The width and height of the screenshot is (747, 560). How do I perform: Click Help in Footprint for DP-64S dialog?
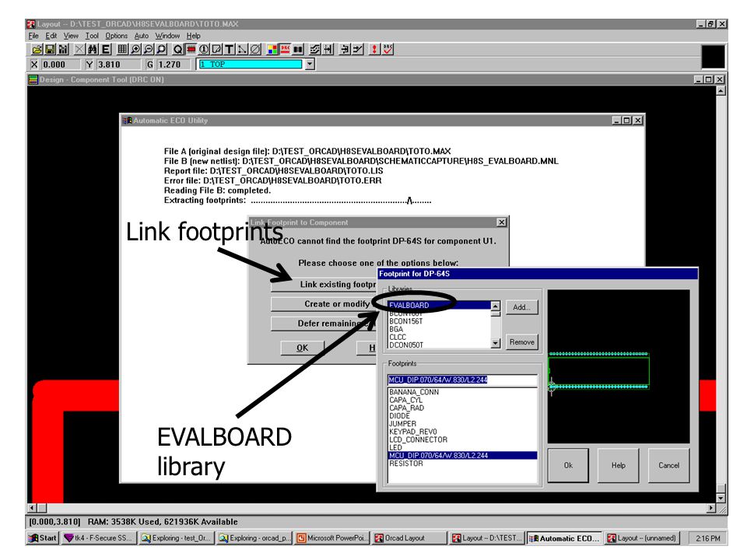619,465
